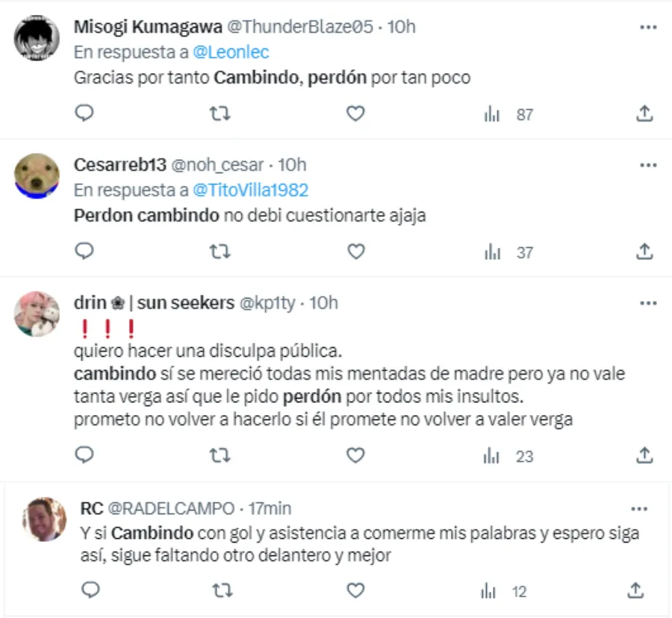Reply to RC's tweet about Cambindo
This screenshot has height=618, width=672.
pos(90,591)
